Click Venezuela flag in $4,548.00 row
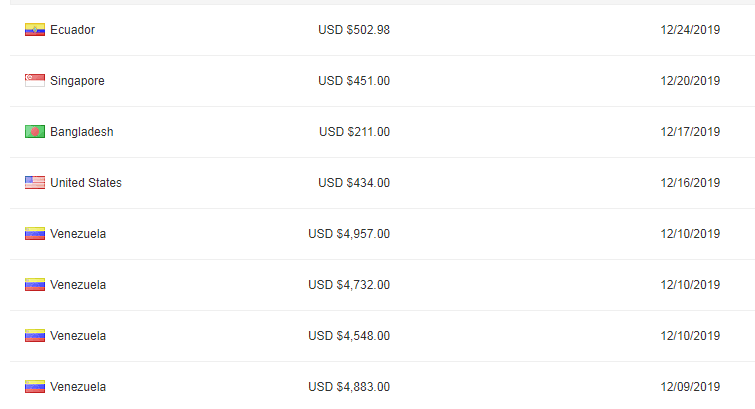 [35, 336]
